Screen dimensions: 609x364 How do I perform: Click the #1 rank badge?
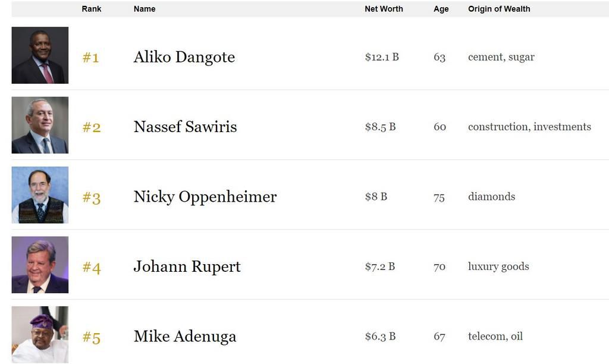(x=90, y=58)
